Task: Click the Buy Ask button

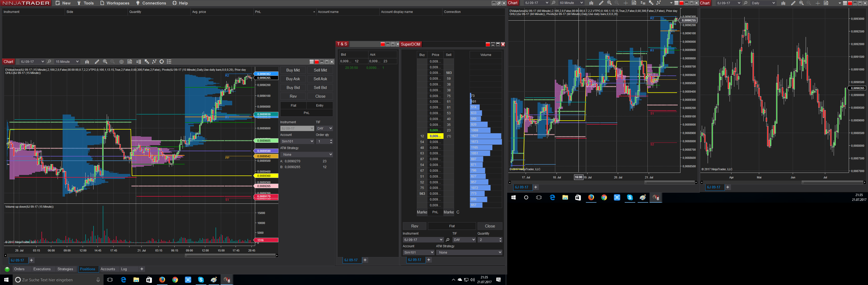Action: pos(293,79)
